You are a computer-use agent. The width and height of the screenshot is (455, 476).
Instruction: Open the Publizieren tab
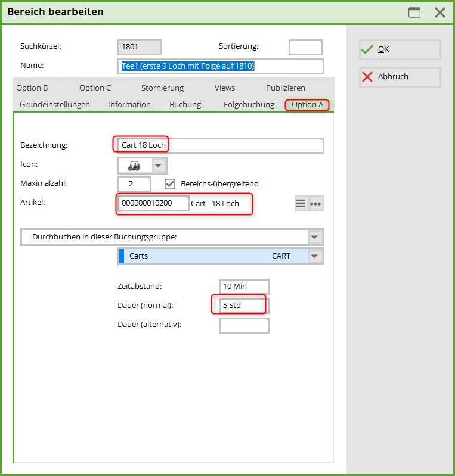(286, 88)
